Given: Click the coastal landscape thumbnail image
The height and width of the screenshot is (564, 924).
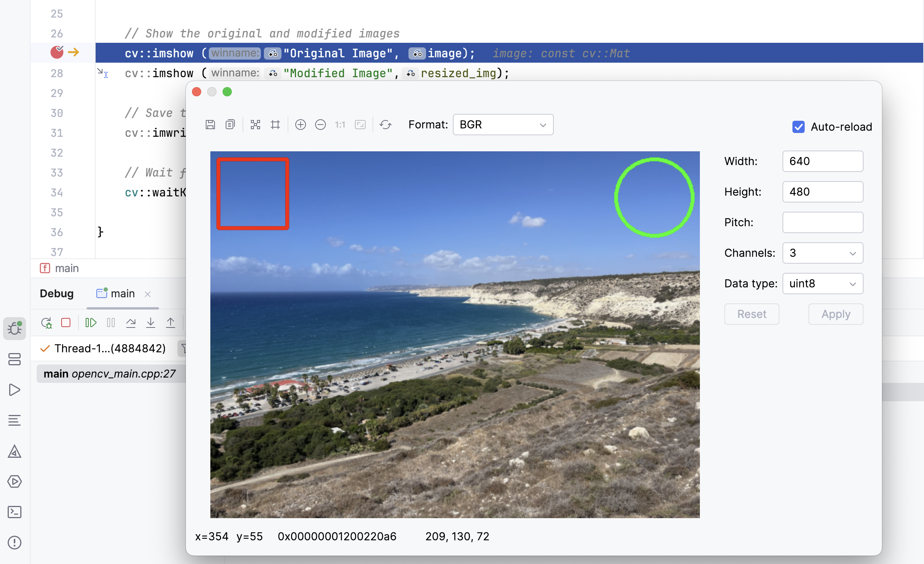Looking at the screenshot, I should coord(455,334).
